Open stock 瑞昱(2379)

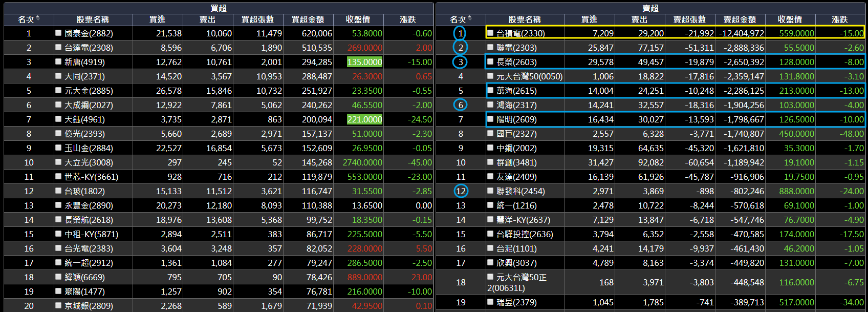coord(516,302)
